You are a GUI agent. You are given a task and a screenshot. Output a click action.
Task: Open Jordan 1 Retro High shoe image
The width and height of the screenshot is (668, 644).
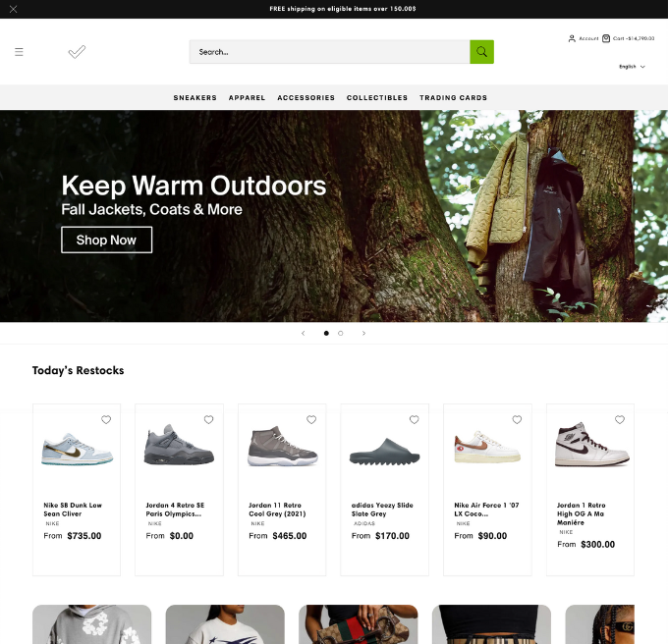(592, 445)
